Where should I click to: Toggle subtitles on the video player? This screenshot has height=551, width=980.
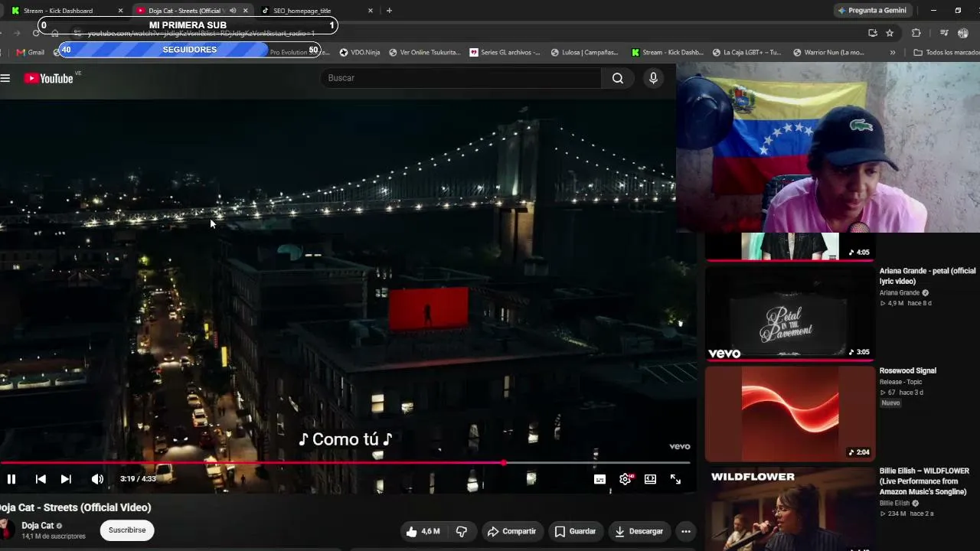[600, 479]
